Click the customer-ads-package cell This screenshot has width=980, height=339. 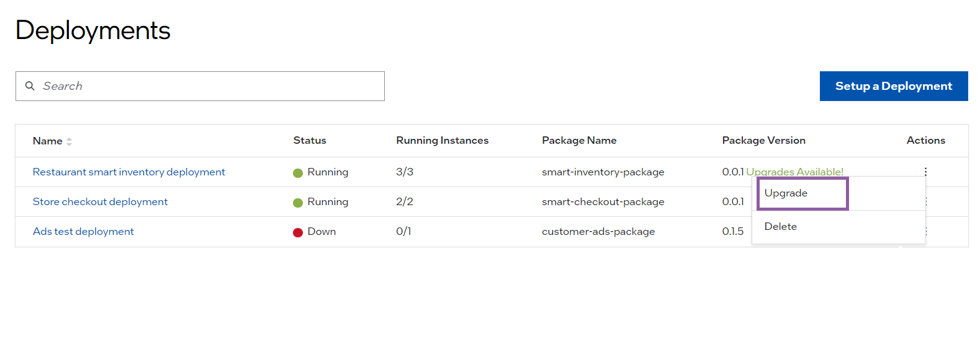[598, 231]
